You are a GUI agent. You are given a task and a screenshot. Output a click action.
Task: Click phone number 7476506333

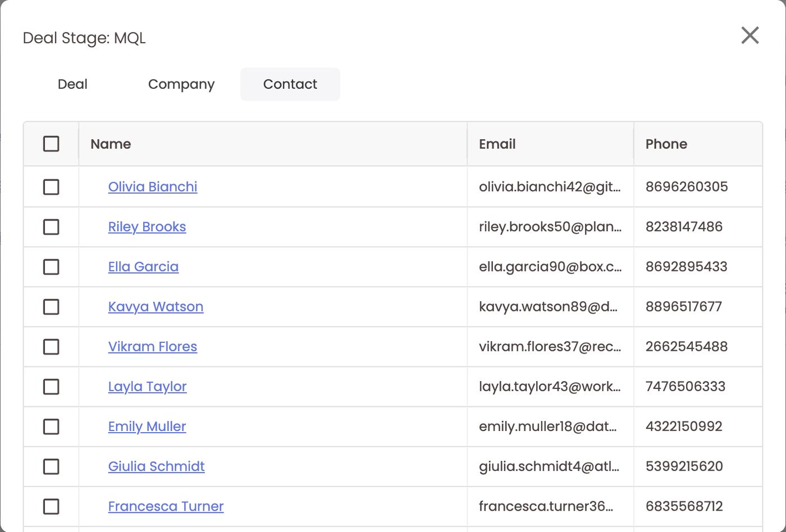(686, 387)
